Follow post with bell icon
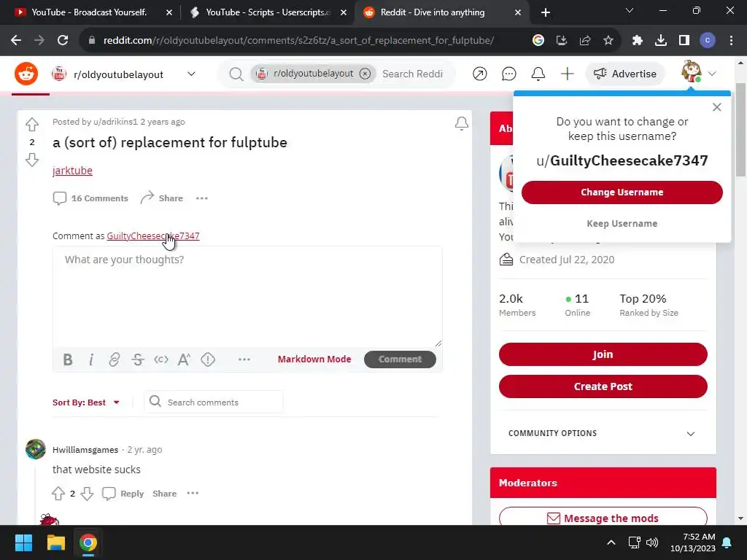The image size is (747, 560). [x=461, y=123]
